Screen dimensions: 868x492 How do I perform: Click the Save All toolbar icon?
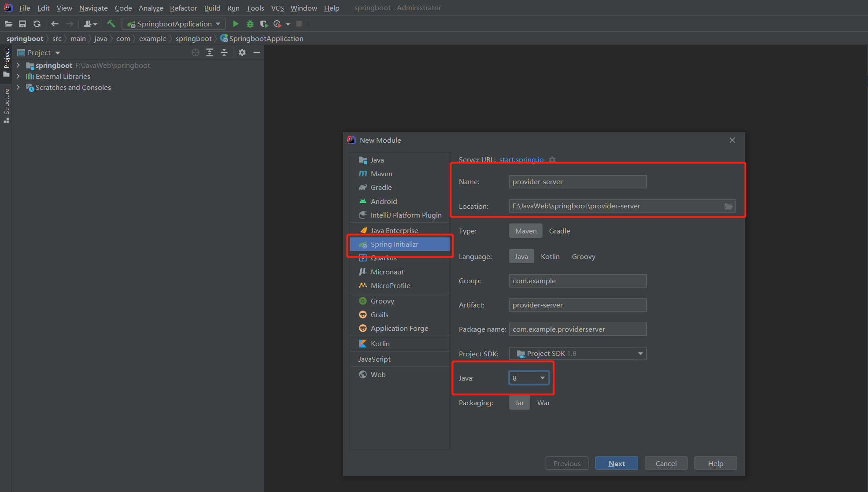coord(22,24)
